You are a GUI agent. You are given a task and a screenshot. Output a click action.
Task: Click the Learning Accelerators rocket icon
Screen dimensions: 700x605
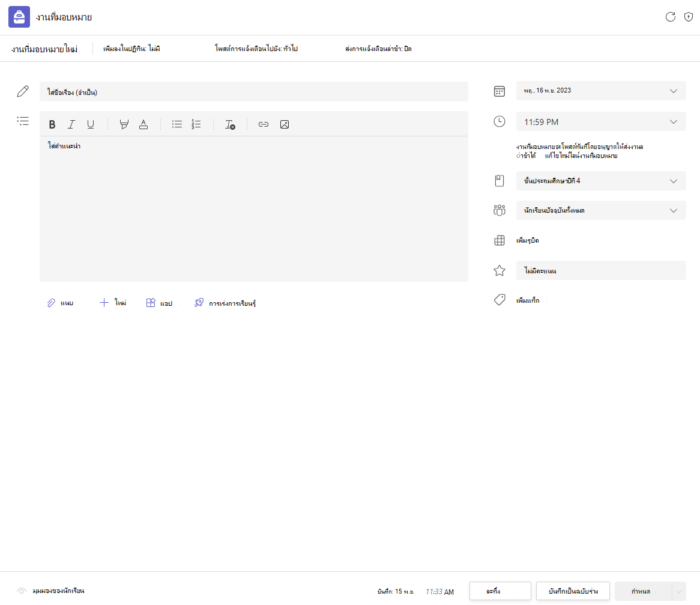click(199, 303)
